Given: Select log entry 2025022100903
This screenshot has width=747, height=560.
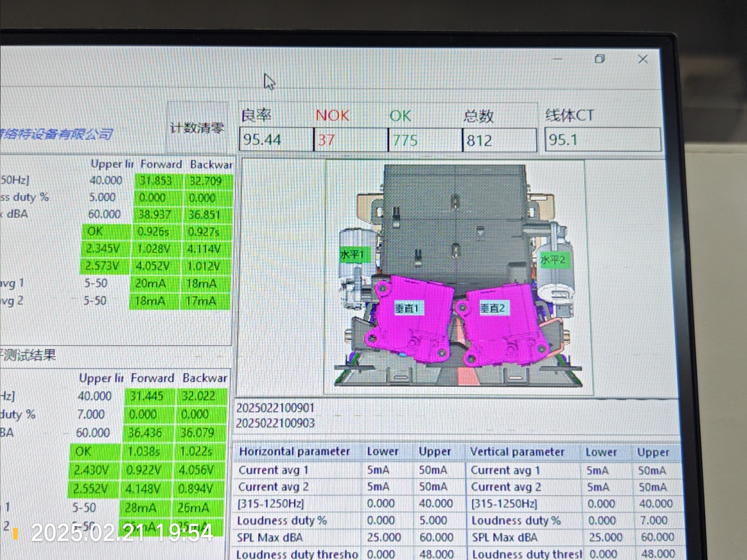Looking at the screenshot, I should click(x=275, y=423).
